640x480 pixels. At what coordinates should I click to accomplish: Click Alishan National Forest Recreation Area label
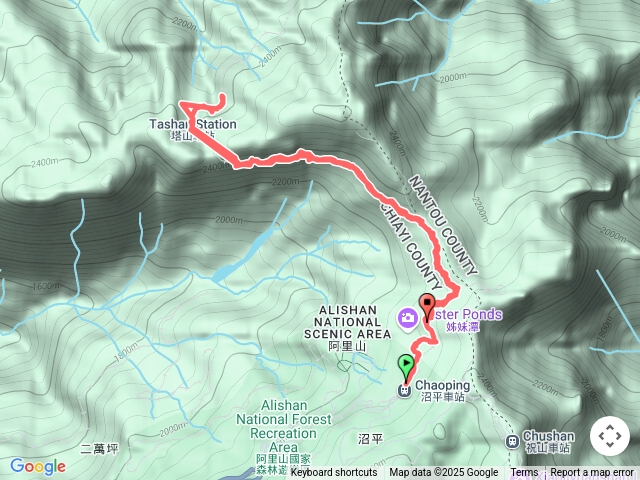tap(284, 427)
